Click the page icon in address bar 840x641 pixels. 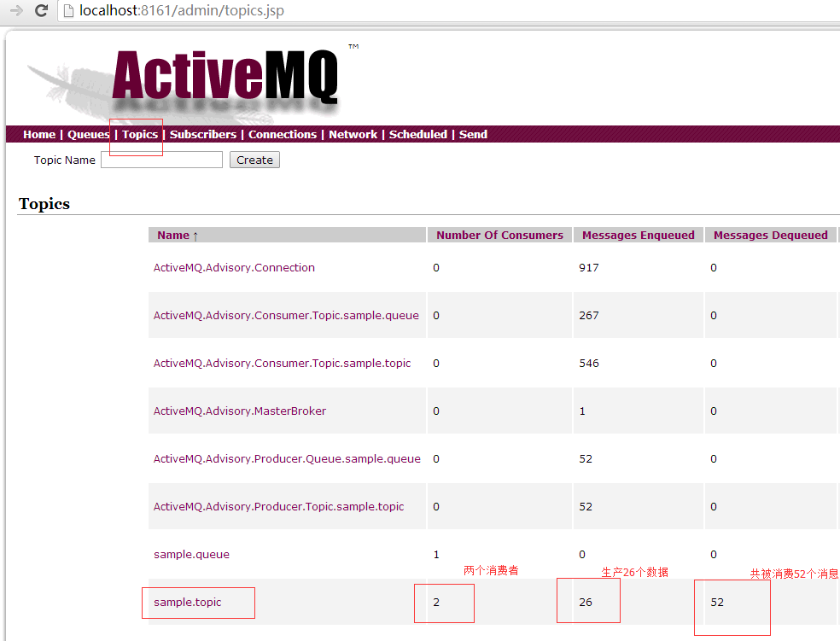pyautogui.click(x=68, y=11)
